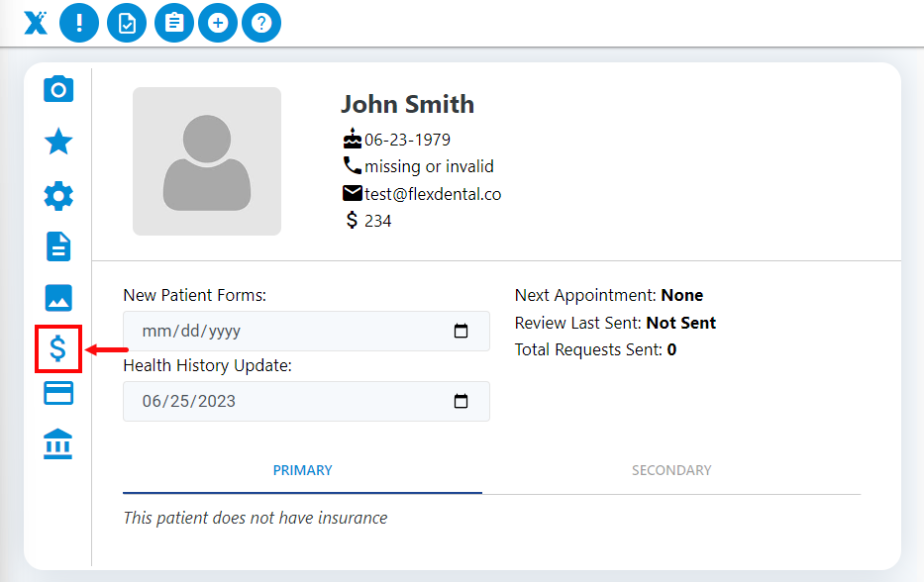Open the gear settings sidebar icon
The height and width of the screenshot is (582, 924).
point(58,196)
